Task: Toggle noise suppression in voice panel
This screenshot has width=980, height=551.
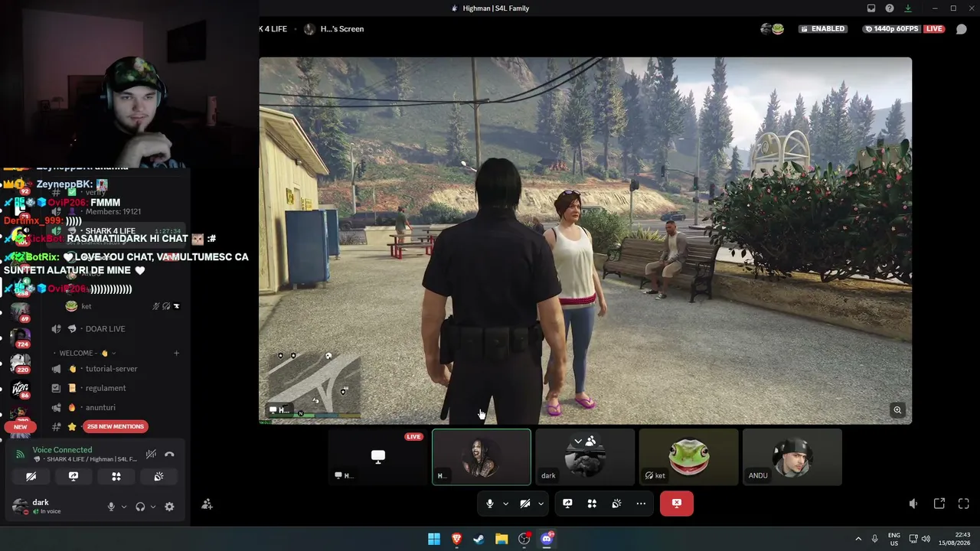Action: click(152, 455)
